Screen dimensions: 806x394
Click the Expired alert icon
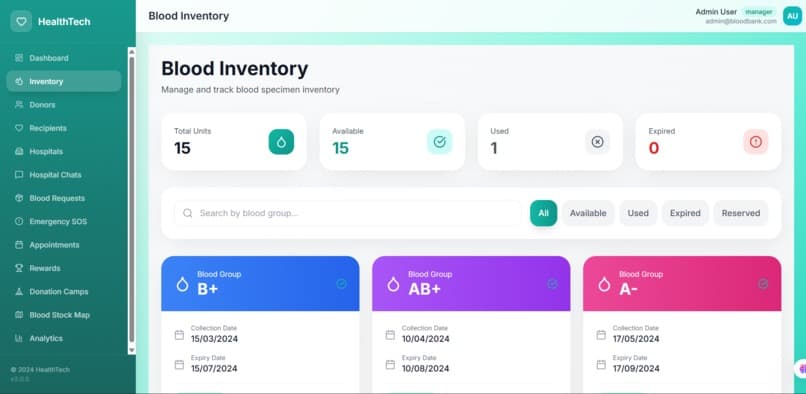coord(756,142)
